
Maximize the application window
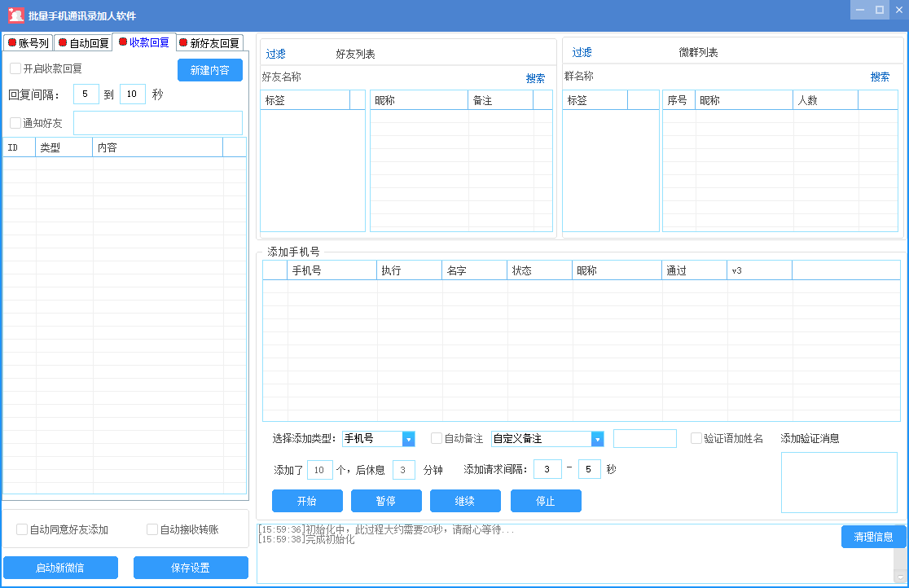pos(880,10)
